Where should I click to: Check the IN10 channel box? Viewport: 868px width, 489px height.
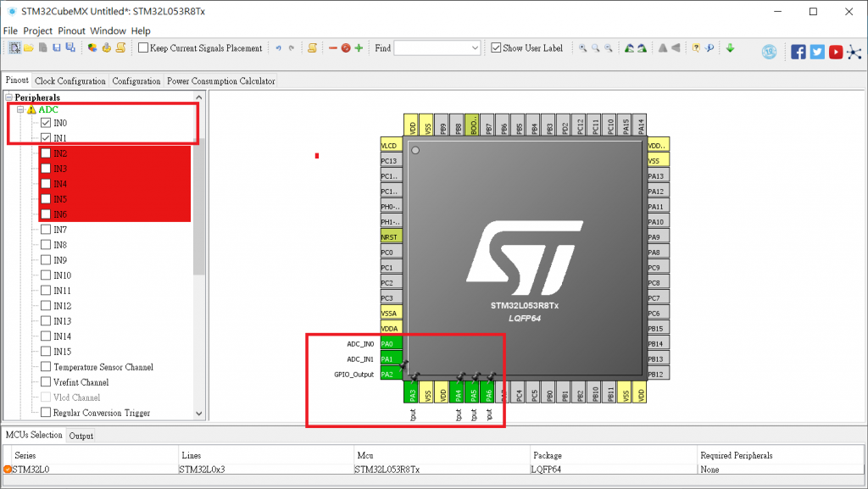tap(46, 275)
